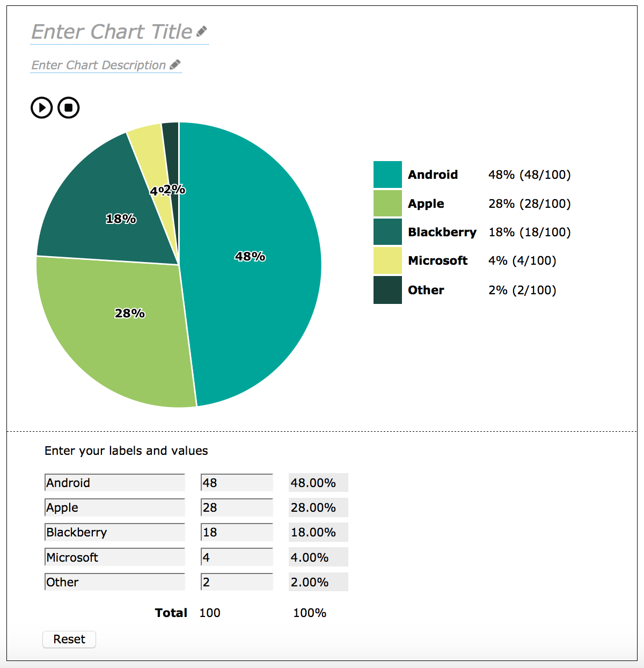This screenshot has width=644, height=668.
Task: Click the Other label input field
Action: click(x=115, y=582)
